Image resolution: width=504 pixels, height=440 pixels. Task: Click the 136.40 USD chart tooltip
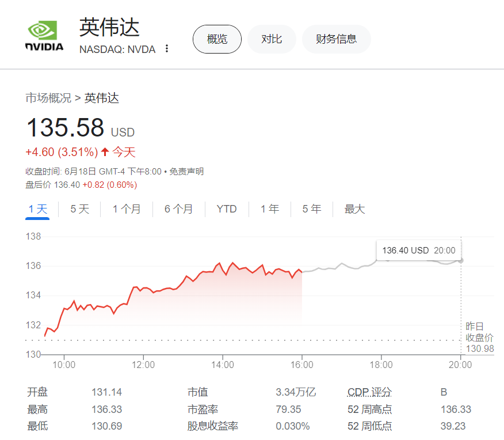[x=418, y=250]
